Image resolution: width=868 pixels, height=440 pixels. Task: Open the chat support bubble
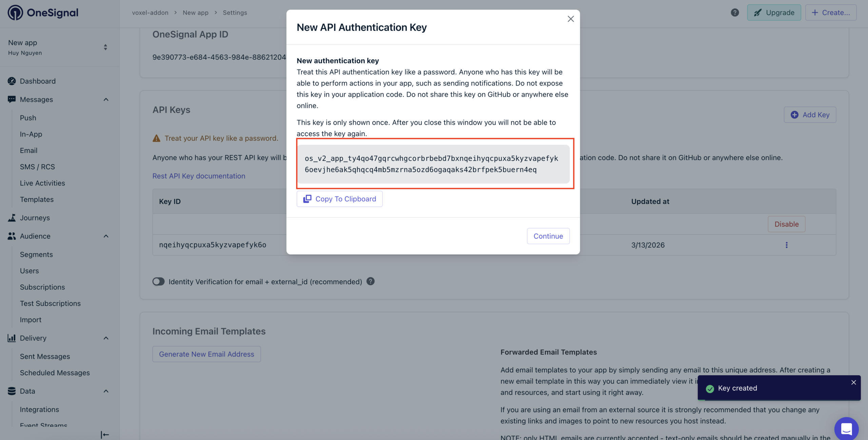(x=846, y=429)
